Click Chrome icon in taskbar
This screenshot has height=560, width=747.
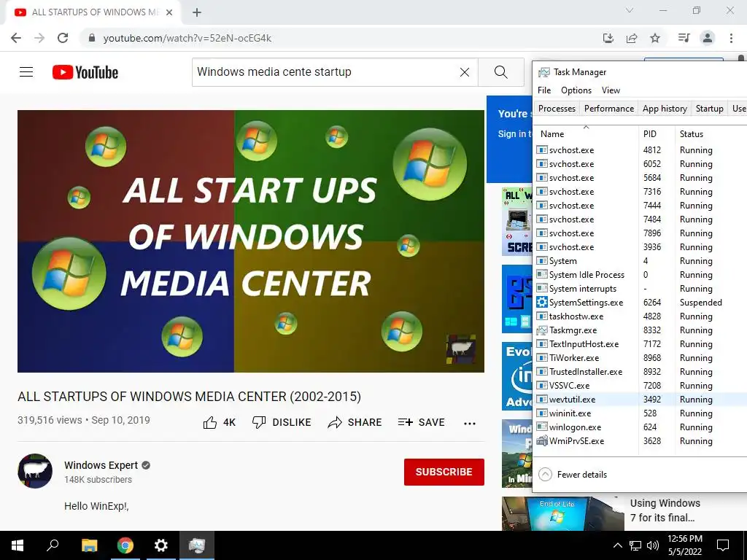pos(125,545)
